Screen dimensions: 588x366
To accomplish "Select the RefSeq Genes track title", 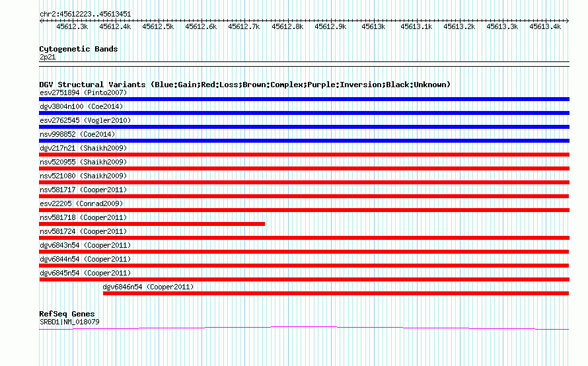I will (x=67, y=314).
